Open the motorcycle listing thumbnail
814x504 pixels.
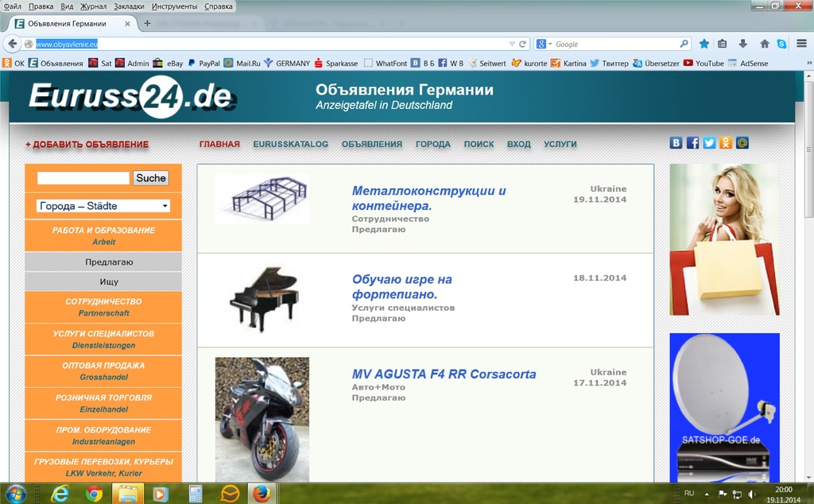pyautogui.click(x=262, y=420)
